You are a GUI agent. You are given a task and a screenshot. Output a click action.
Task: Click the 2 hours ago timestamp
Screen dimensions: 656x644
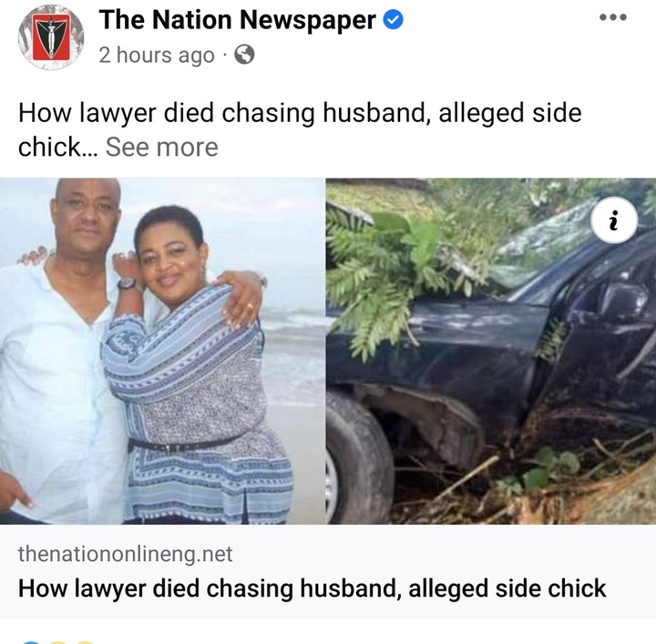157,56
